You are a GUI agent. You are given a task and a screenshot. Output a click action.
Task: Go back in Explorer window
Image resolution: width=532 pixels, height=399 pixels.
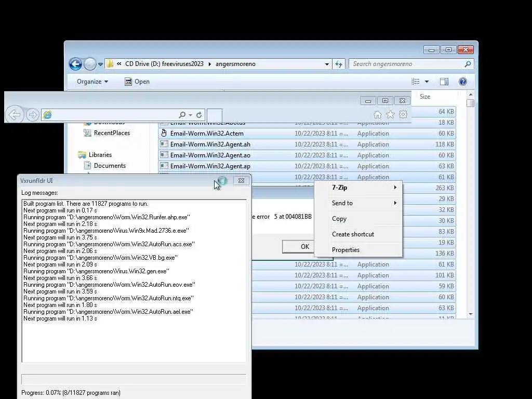pyautogui.click(x=75, y=64)
